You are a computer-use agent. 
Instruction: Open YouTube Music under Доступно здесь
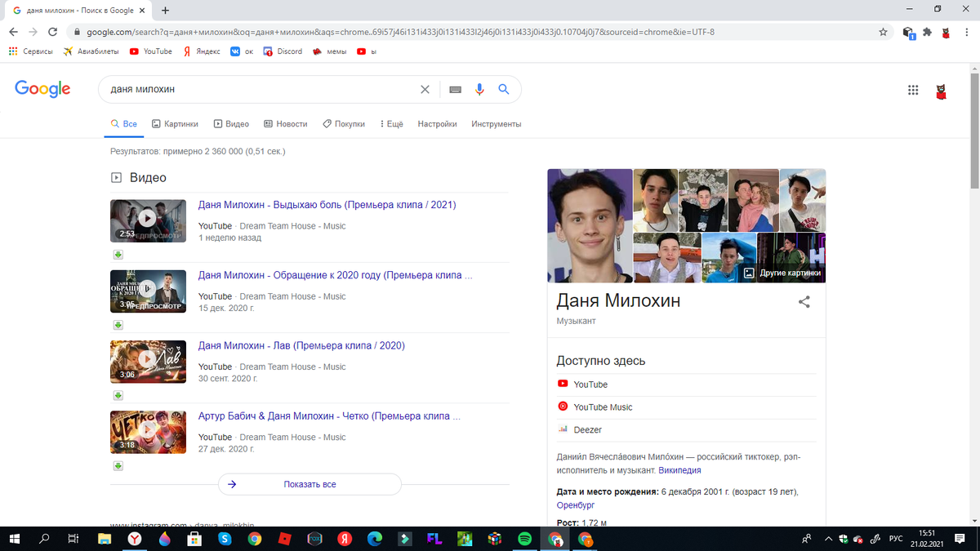(603, 407)
